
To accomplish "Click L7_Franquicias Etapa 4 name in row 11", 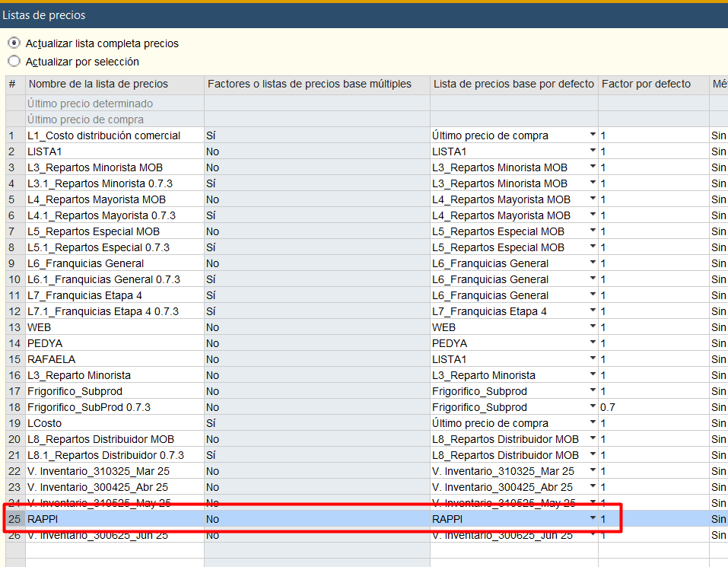I will tap(84, 295).
